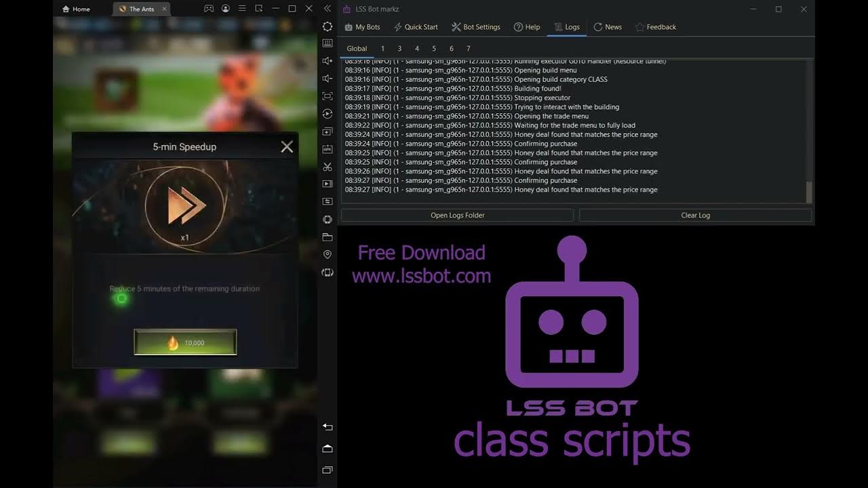Click the scissors screenshot icon

click(x=328, y=167)
